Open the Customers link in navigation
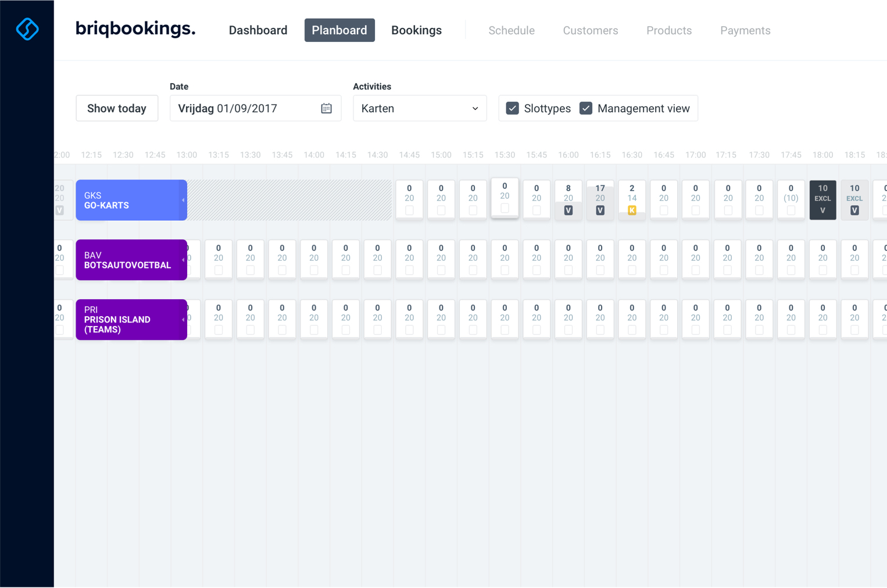 [x=590, y=30]
